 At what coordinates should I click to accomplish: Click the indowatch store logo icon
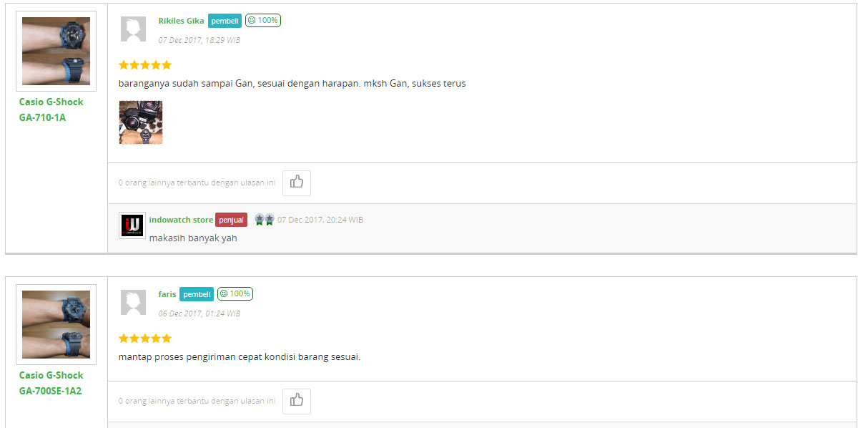(x=132, y=225)
